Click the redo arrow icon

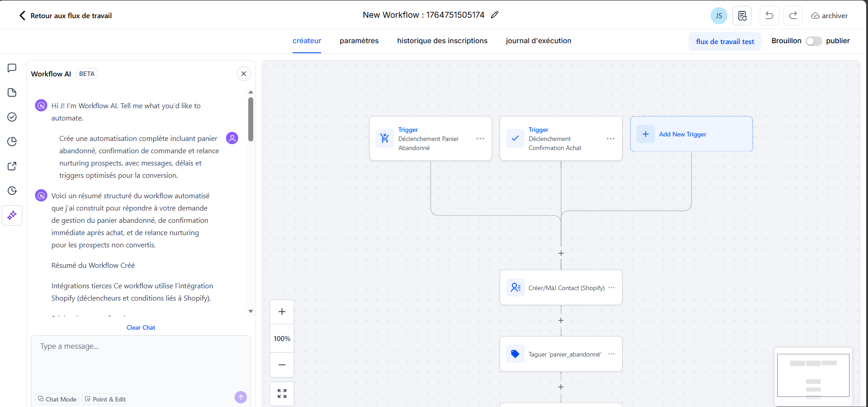[793, 15]
